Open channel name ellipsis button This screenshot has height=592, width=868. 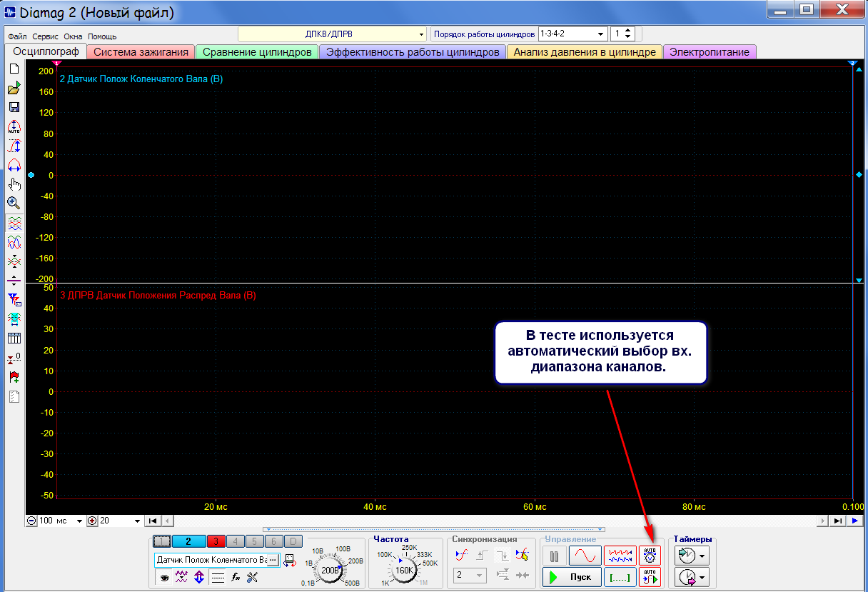272,561
